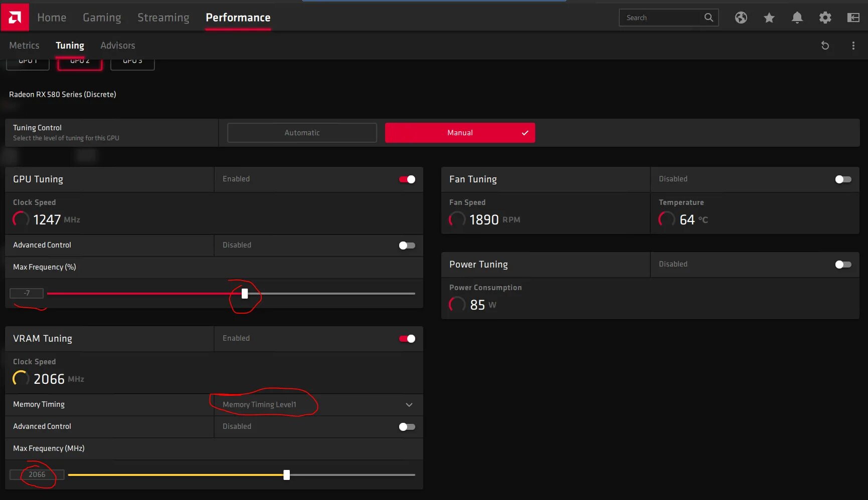Select the GPU 3 button

[x=132, y=61]
